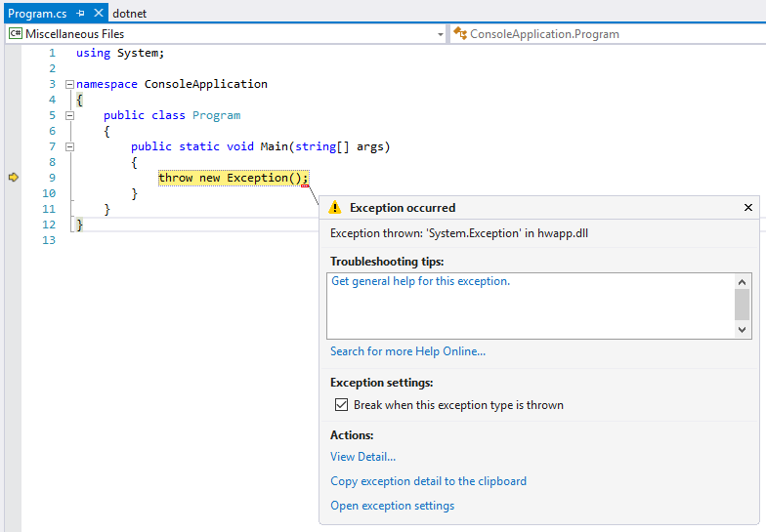Click the troubleshooting tips scroll up arrow
The height and width of the screenshot is (532, 766).
[x=743, y=281]
